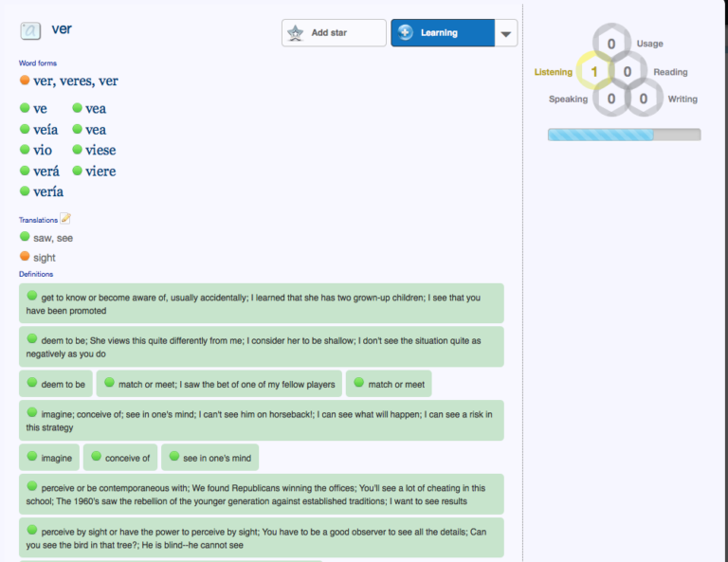
Task: Toggle the green dot next to 'saw, see'
Action: (25, 237)
